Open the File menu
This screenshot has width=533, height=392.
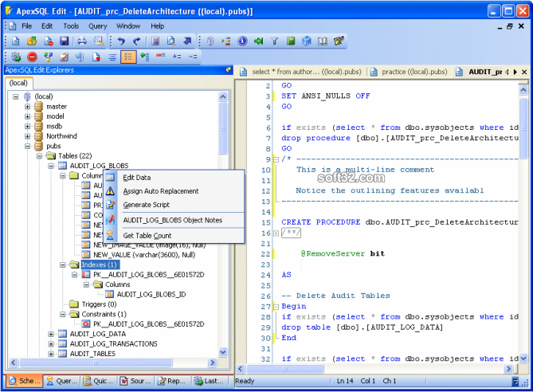26,26
